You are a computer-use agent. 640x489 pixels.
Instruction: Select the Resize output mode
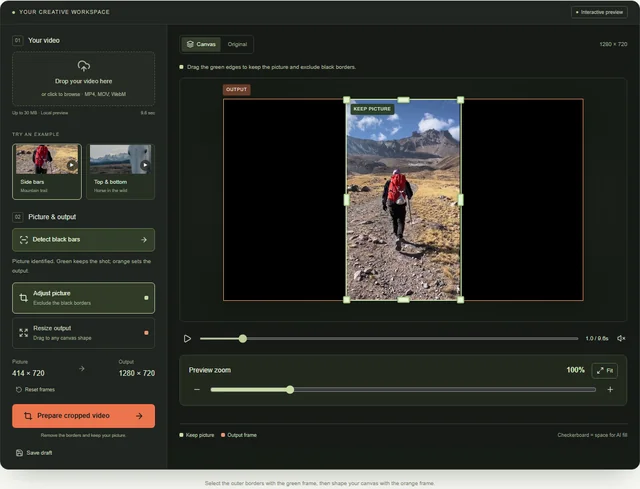pos(83,333)
